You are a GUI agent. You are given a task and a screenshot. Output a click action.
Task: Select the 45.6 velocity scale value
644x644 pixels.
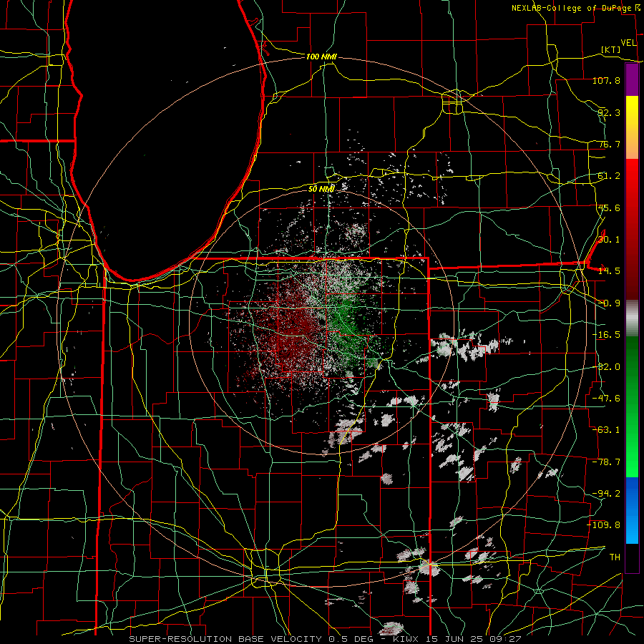click(609, 208)
